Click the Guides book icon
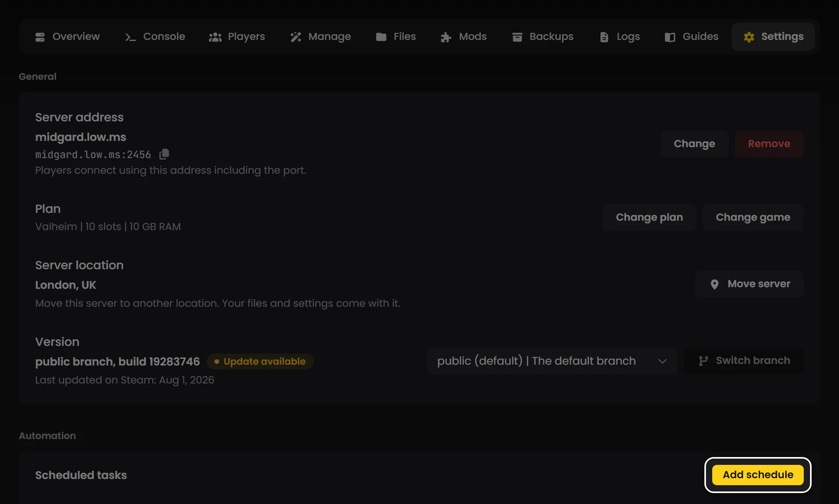The height and width of the screenshot is (504, 839). click(670, 37)
